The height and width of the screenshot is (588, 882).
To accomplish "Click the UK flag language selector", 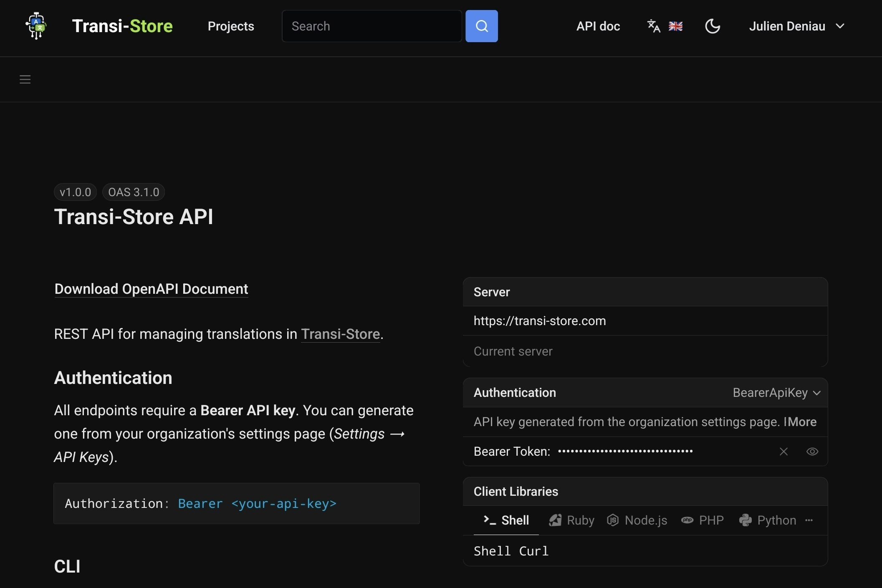I will coord(675,26).
